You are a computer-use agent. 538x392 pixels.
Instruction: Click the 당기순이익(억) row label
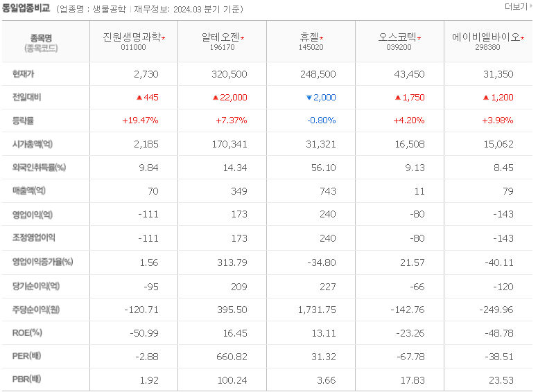pyautogui.click(x=35, y=286)
